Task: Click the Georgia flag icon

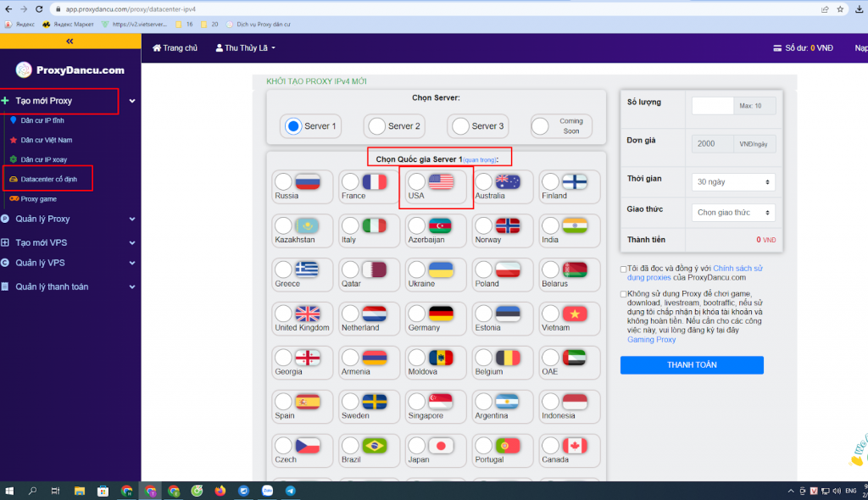Action: pyautogui.click(x=307, y=358)
